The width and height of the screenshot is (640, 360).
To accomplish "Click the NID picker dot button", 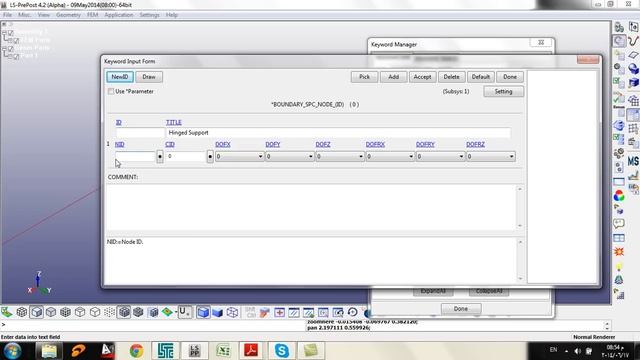I will 160,156.
